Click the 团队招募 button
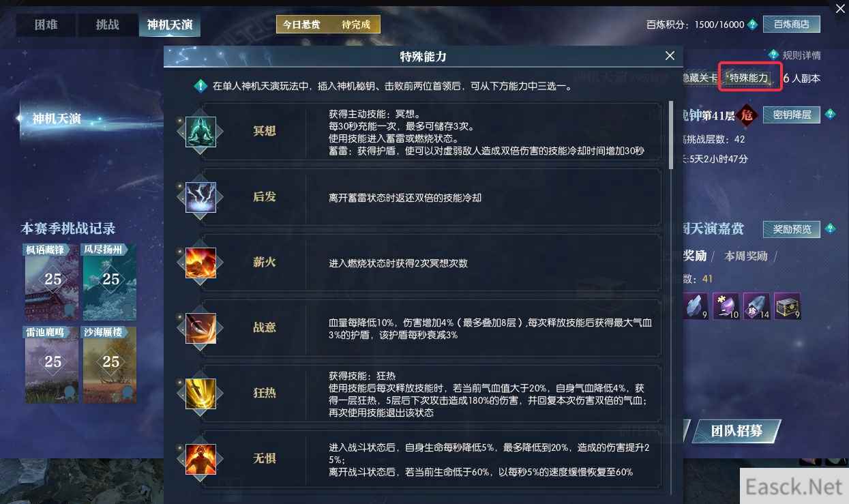Screen dimensions: 849x504 coord(736,431)
